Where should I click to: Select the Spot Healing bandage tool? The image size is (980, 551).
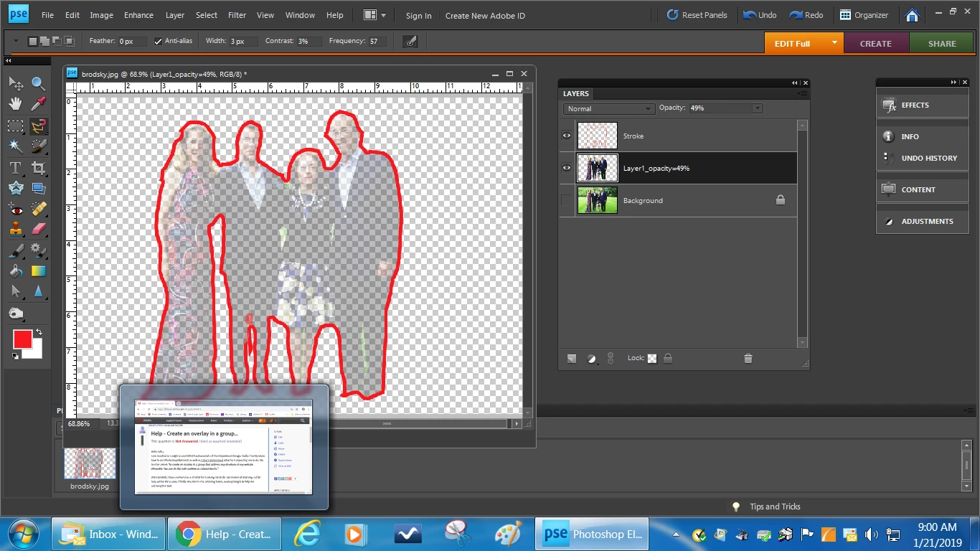(x=38, y=209)
